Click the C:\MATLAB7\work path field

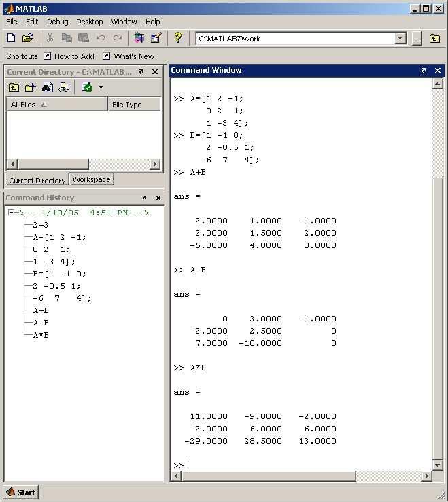click(x=295, y=39)
